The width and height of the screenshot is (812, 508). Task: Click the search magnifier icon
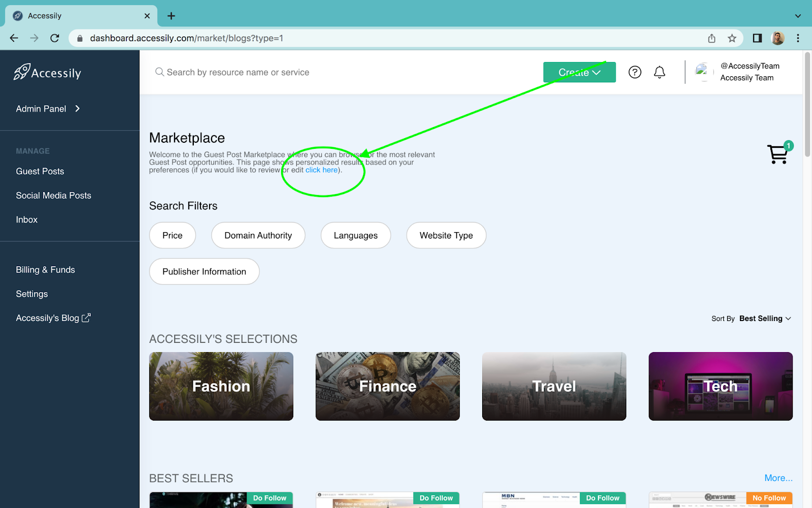pos(159,72)
